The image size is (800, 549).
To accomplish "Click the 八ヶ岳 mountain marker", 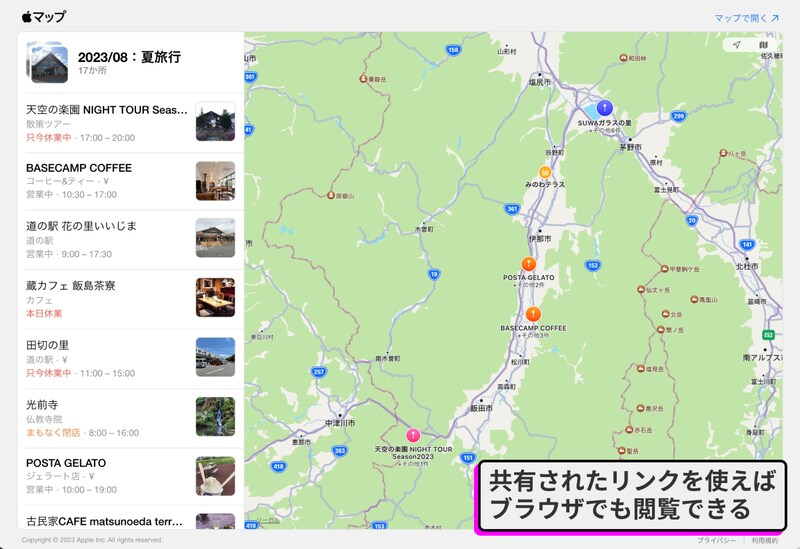I will (723, 153).
